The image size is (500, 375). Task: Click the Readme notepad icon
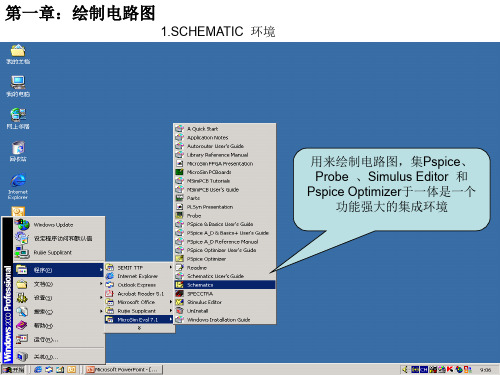pos(179,267)
